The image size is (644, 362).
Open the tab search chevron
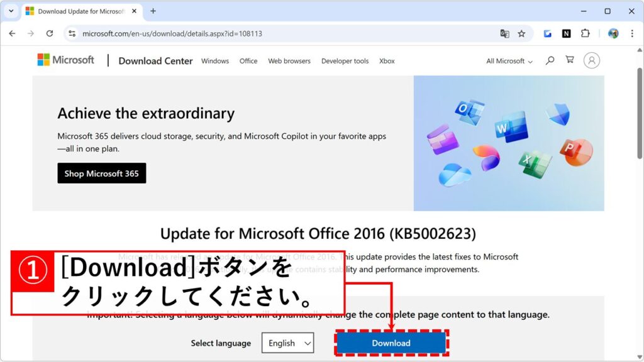pos(11,11)
